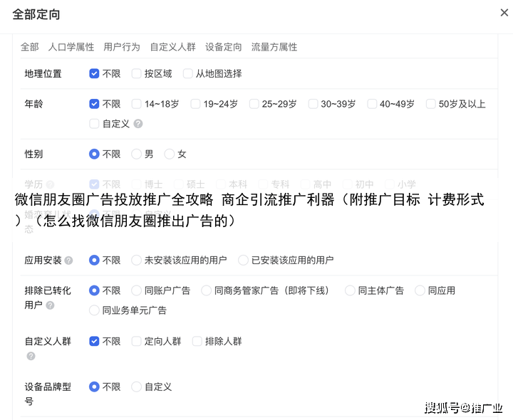The height and width of the screenshot is (420, 513).
Task: Switch to the 人口学属性 tab
Action: 71,47
